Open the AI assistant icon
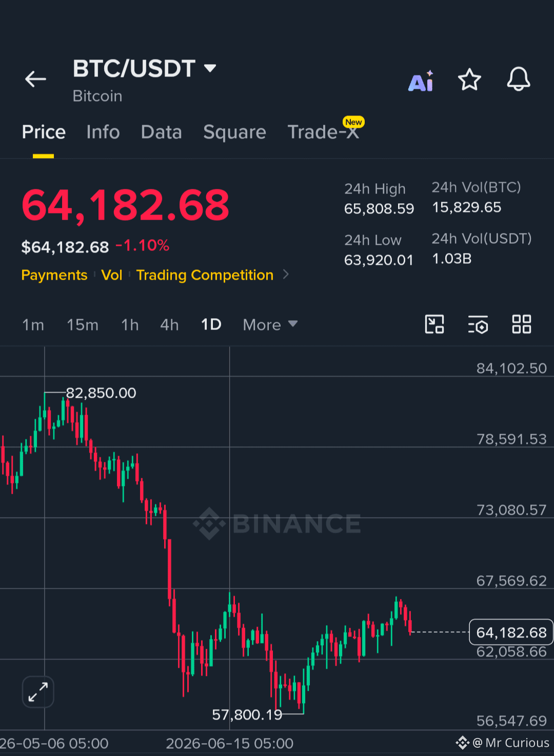The height and width of the screenshot is (756, 554). coord(421,81)
